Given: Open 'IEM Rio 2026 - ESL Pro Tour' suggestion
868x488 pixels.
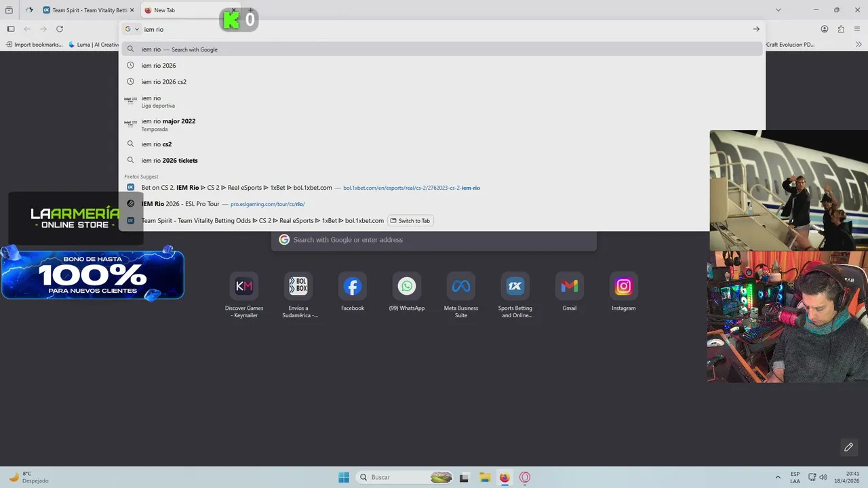Looking at the screenshot, I should pos(442,204).
